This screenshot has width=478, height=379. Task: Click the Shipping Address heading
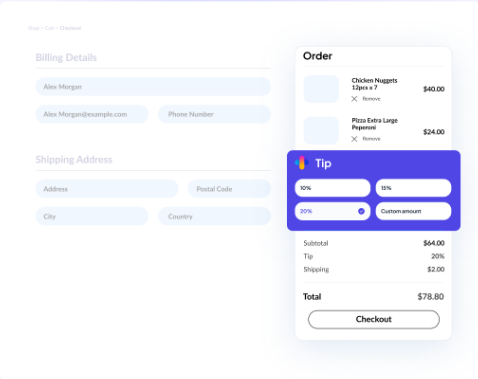point(74,159)
